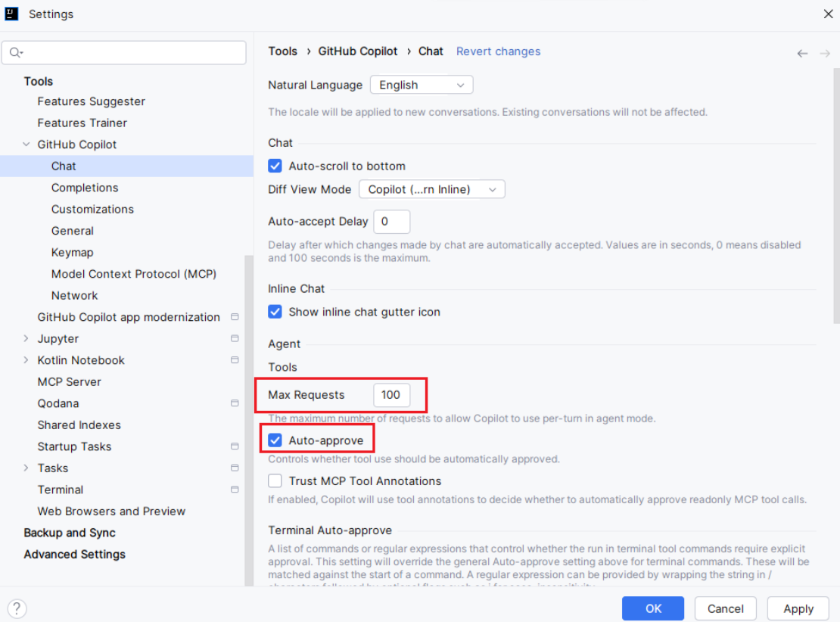
Task: Click the settings tree vertical scrollbar
Action: point(248,421)
